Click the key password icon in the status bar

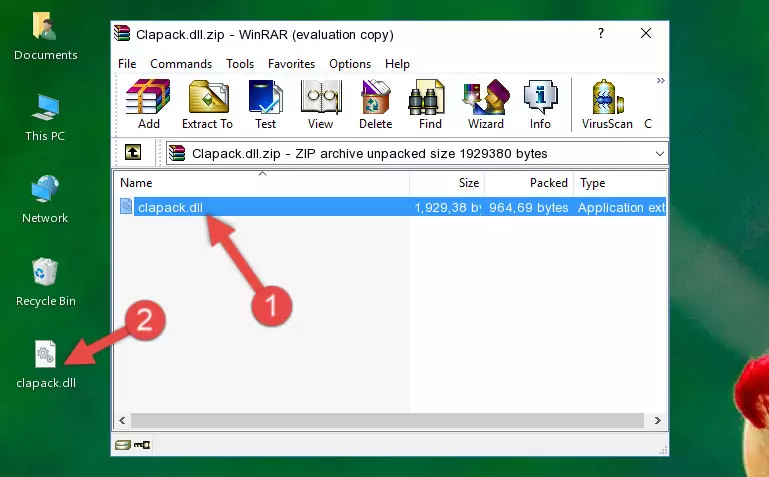[142, 445]
